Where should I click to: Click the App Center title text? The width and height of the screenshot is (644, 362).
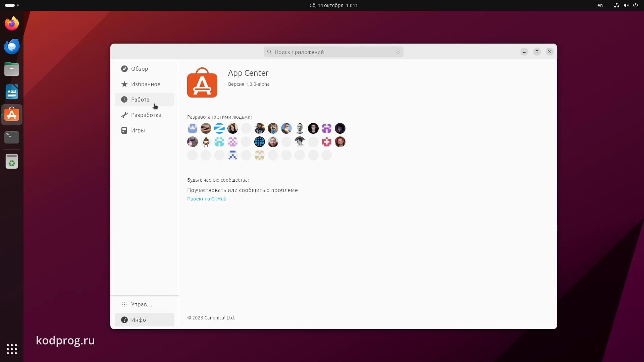248,73
